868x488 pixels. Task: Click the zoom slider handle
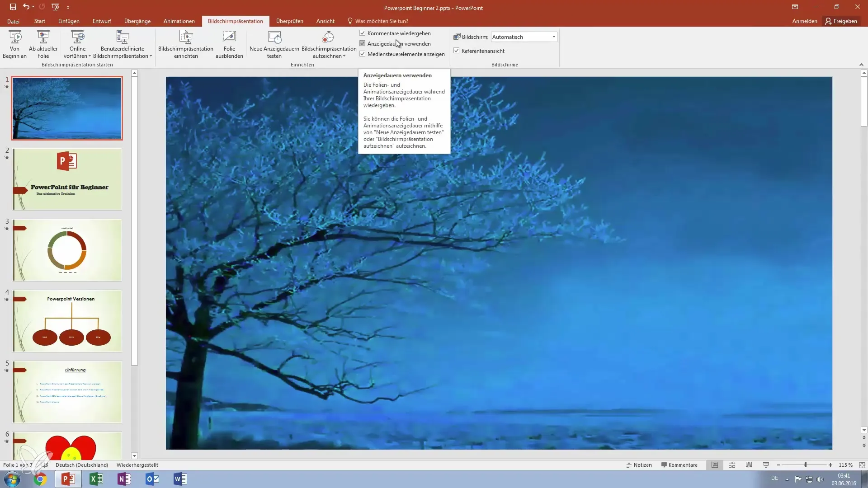tap(805, 465)
